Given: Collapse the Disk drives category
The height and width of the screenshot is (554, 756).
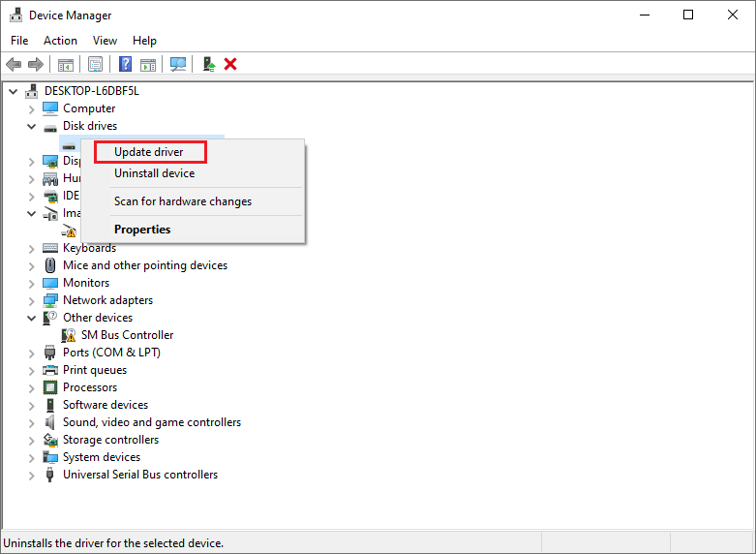Looking at the screenshot, I should [31, 127].
